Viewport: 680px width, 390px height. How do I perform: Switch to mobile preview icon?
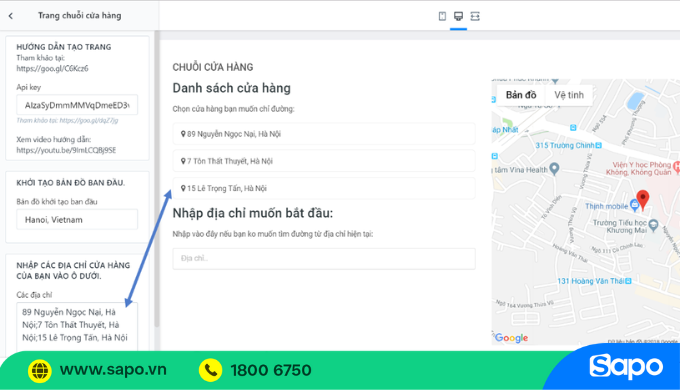coord(442,16)
